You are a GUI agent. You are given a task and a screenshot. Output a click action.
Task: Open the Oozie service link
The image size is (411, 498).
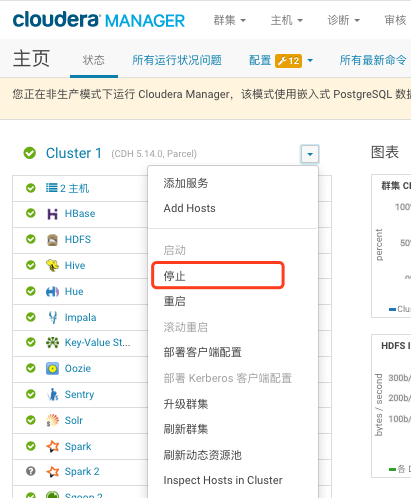click(78, 369)
